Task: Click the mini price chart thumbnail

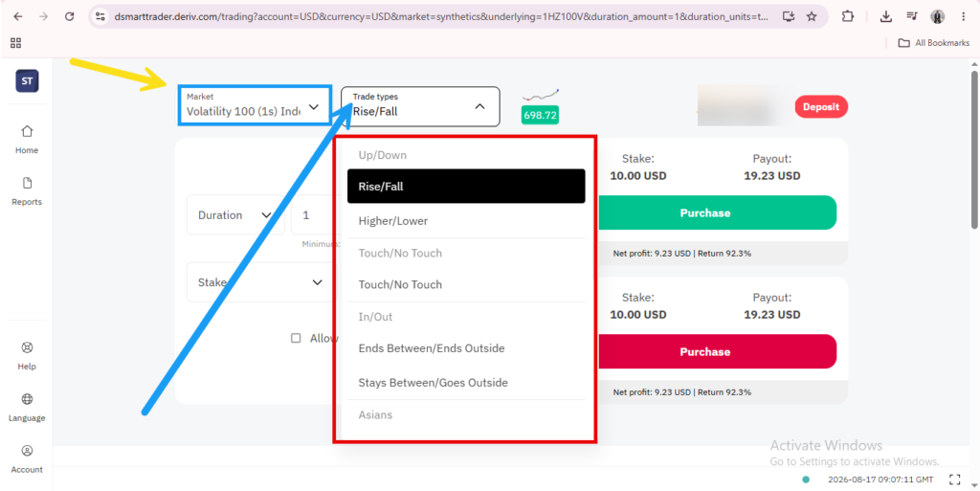Action: tap(540, 96)
